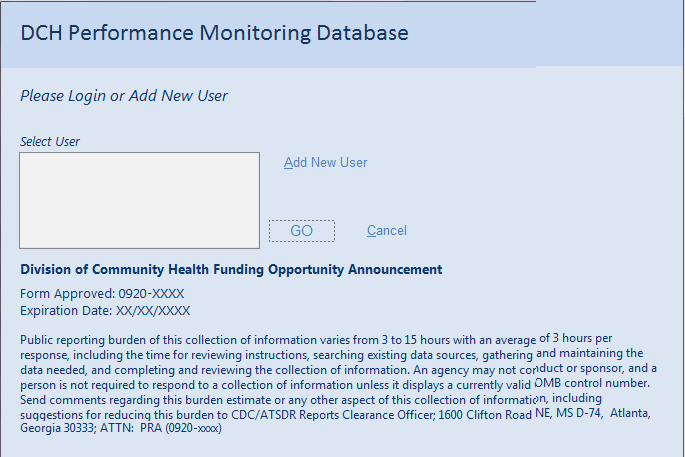Open the Add New User link
Image resolution: width=685 pixels, height=457 pixels.
coord(326,163)
